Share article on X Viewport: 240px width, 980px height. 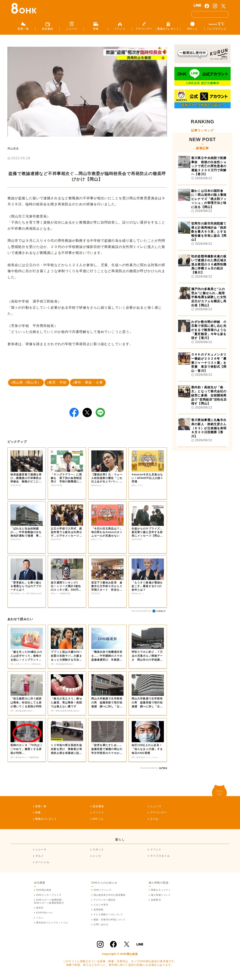(87, 412)
